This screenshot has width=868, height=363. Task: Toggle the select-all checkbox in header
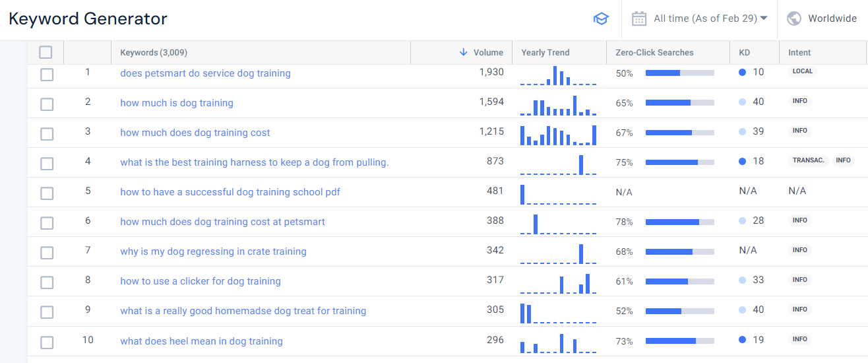pyautogui.click(x=46, y=52)
